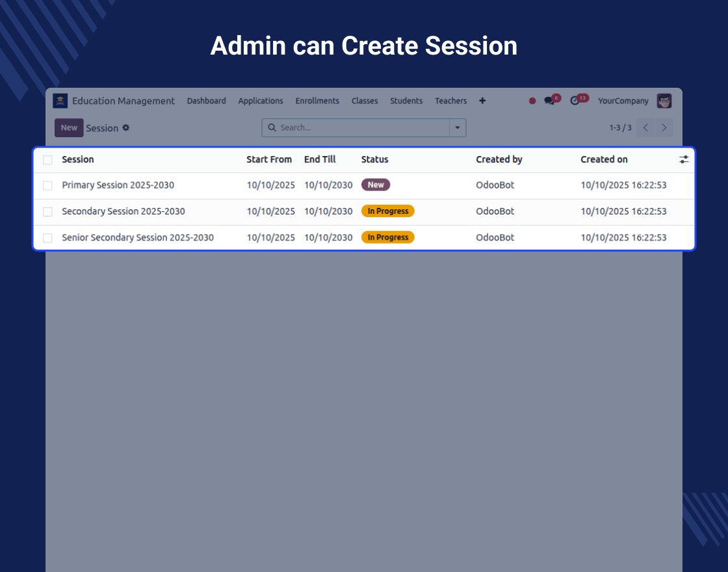
Task: Sort by the Created on column header
Action: click(x=604, y=159)
